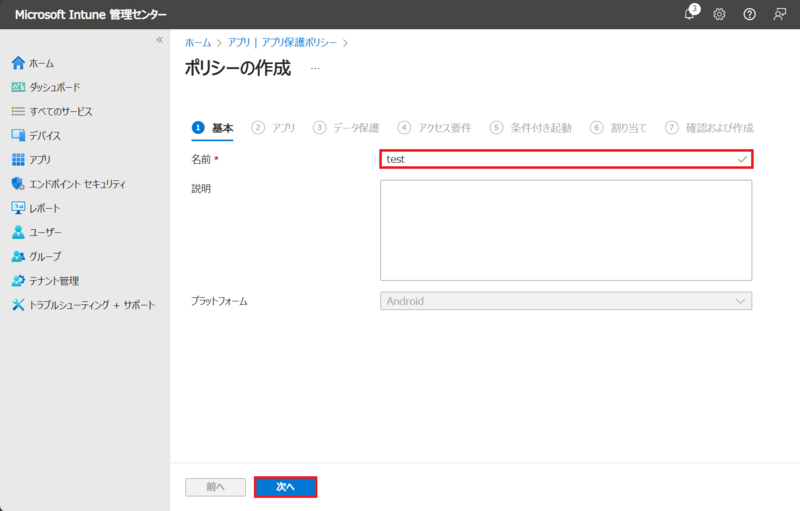Click the グループ people icon

pyautogui.click(x=18, y=257)
